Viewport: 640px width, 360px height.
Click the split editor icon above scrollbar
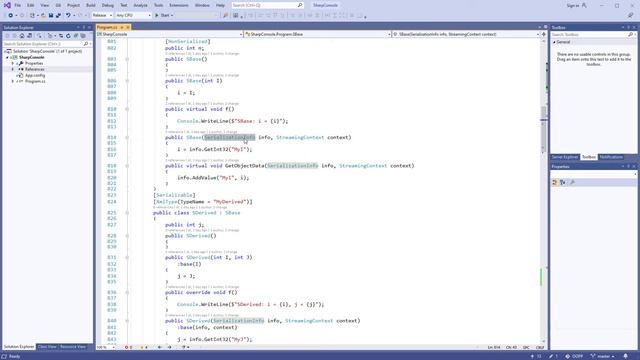(544, 34)
